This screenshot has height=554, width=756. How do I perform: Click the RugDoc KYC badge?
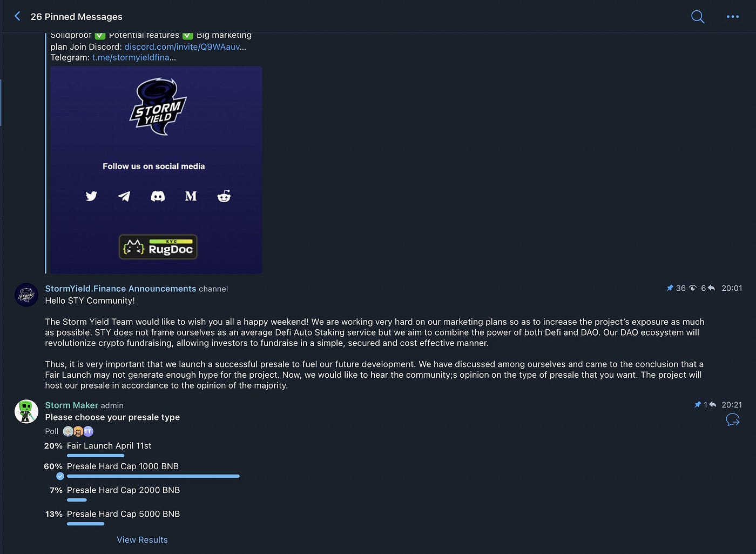[158, 247]
